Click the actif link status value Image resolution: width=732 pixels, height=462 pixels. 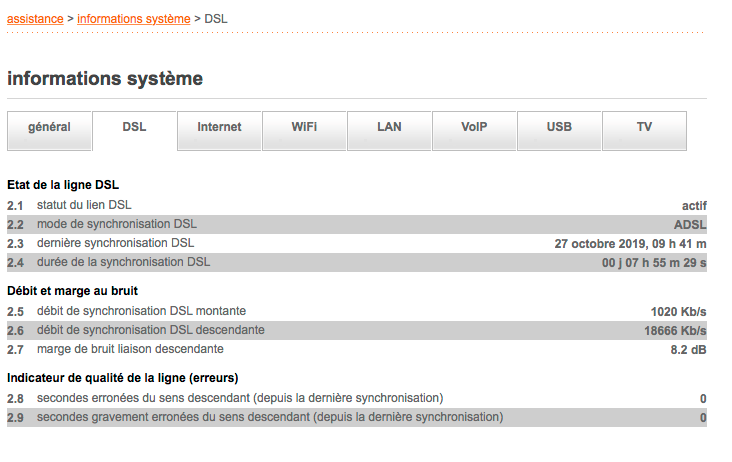(694, 206)
